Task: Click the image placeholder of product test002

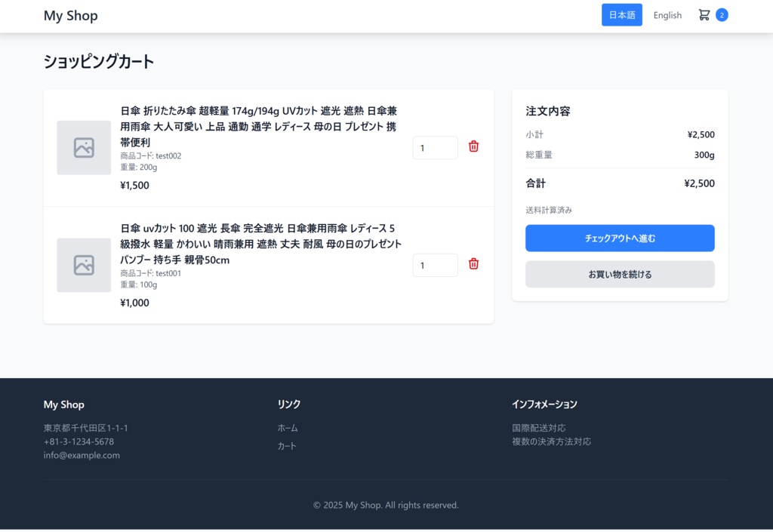Action: pyautogui.click(x=84, y=147)
